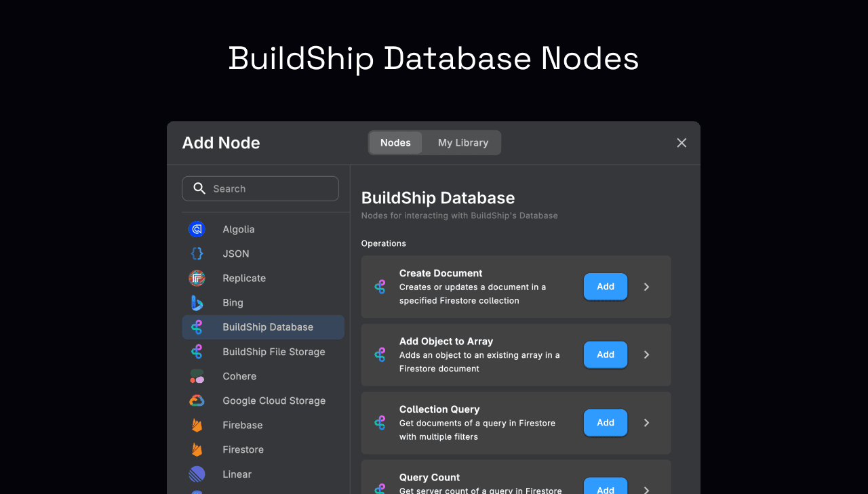Viewport: 868px width, 494px height.
Task: Add the Query Count node
Action: click(x=605, y=487)
